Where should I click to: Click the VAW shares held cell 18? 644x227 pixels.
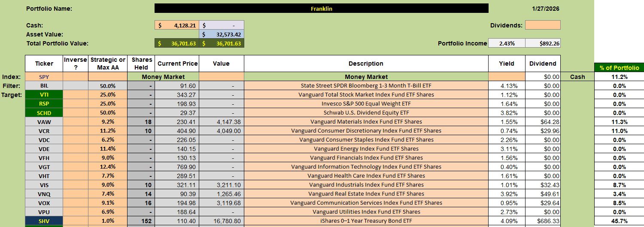pyautogui.click(x=141, y=122)
